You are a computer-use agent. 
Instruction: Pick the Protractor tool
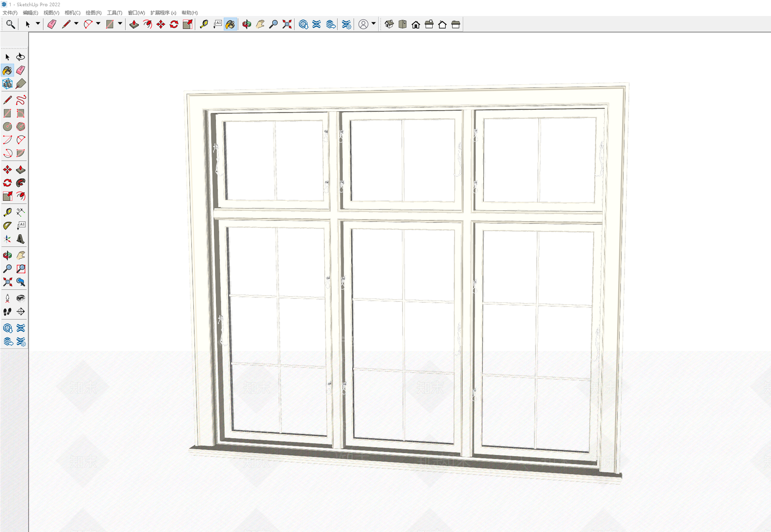tap(7, 225)
